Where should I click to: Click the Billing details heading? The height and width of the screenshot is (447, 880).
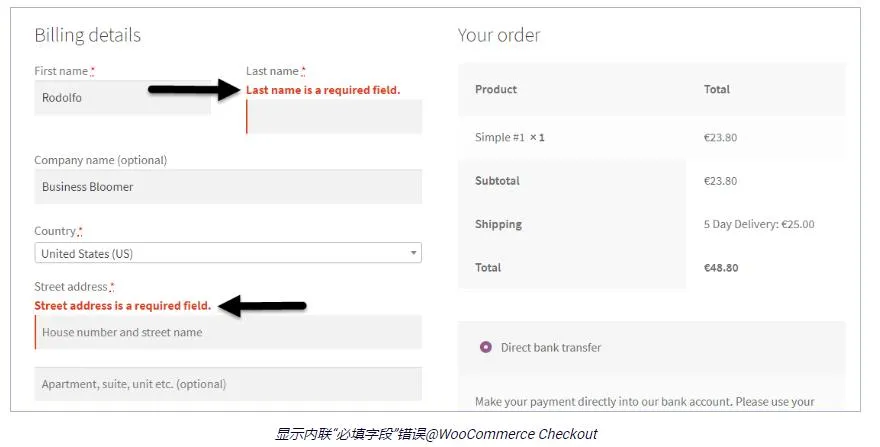(88, 35)
